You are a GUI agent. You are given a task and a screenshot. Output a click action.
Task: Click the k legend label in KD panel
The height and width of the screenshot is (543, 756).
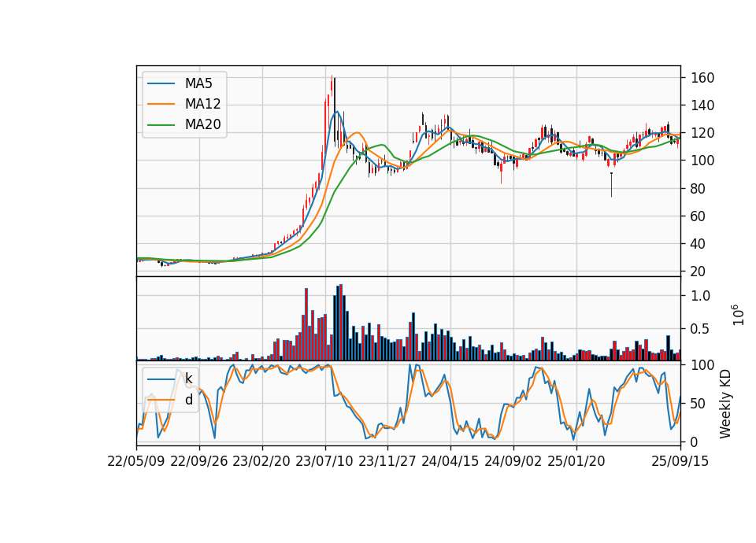(188, 379)
